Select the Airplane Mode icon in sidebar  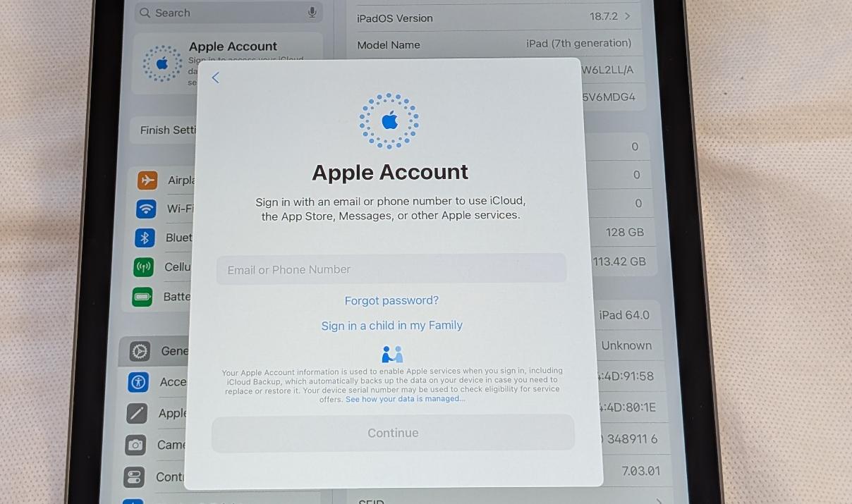pyautogui.click(x=147, y=180)
